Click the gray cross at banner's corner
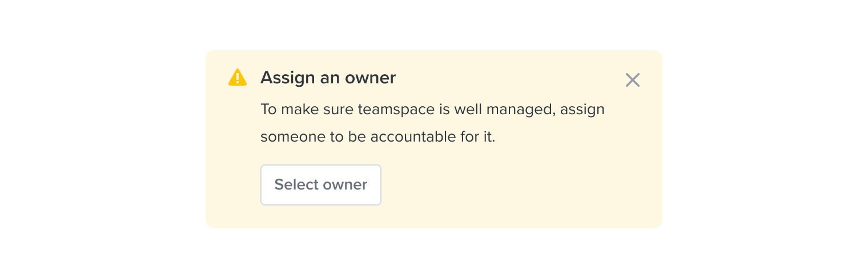This screenshot has width=868, height=274. click(x=633, y=80)
